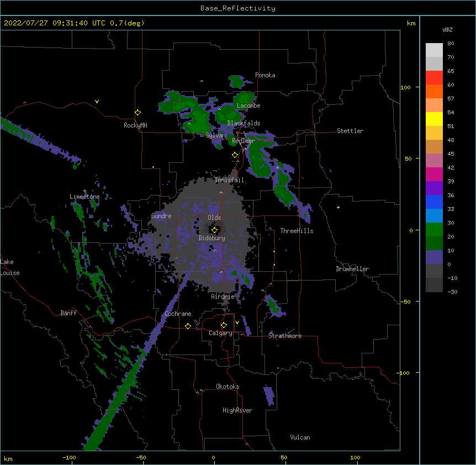Pick the lightest gray swatch at legend top
This screenshot has height=465, width=476.
pos(434,50)
